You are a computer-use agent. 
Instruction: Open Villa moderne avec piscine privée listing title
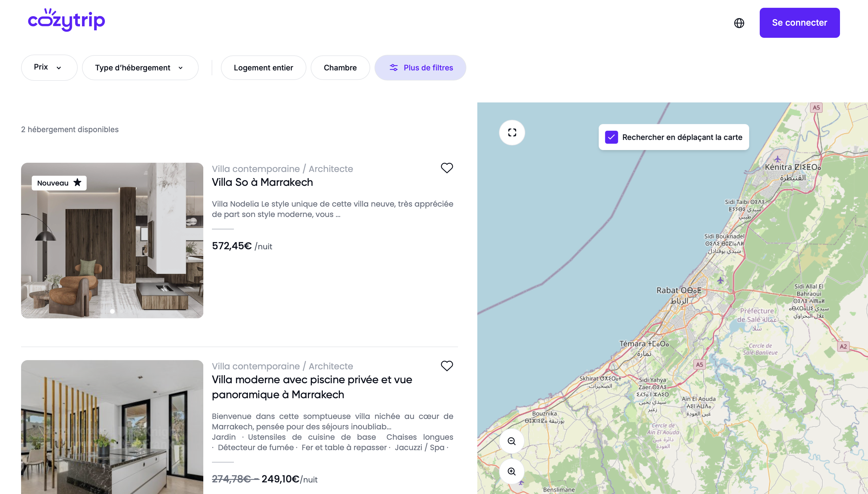[x=312, y=387]
